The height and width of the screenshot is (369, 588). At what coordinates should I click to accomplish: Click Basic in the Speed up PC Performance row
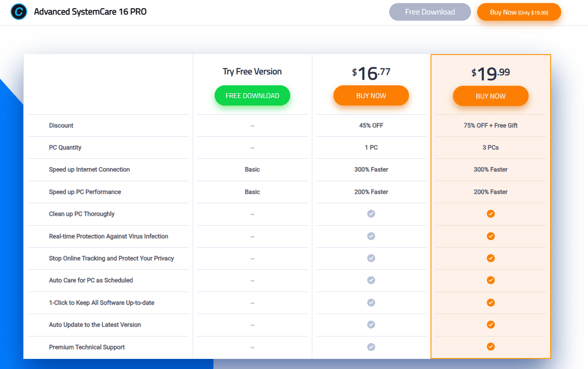pos(252,192)
